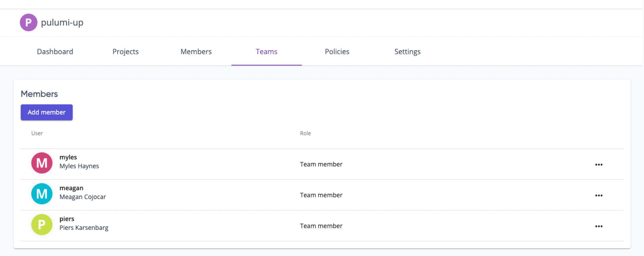Click the pulumi-up organization avatar

[x=28, y=22]
